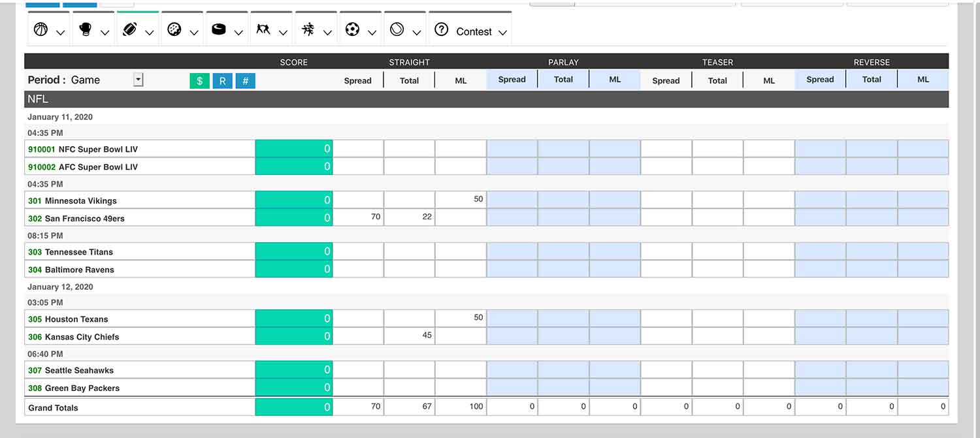Click the Reverse Spread column header
The height and width of the screenshot is (438, 980).
point(820,80)
